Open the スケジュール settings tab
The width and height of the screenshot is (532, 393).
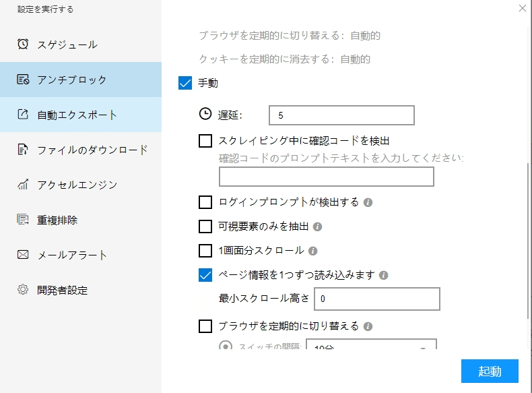(x=67, y=44)
